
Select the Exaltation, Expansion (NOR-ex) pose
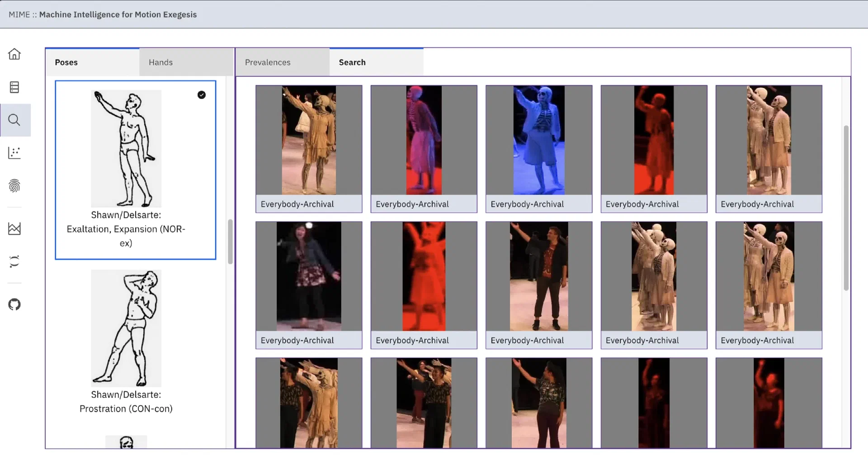point(136,170)
